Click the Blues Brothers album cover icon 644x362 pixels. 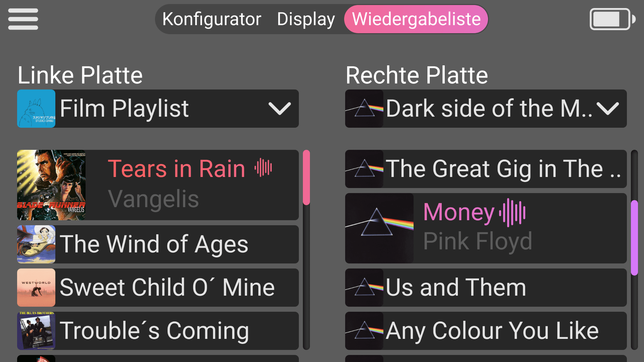[36, 331]
